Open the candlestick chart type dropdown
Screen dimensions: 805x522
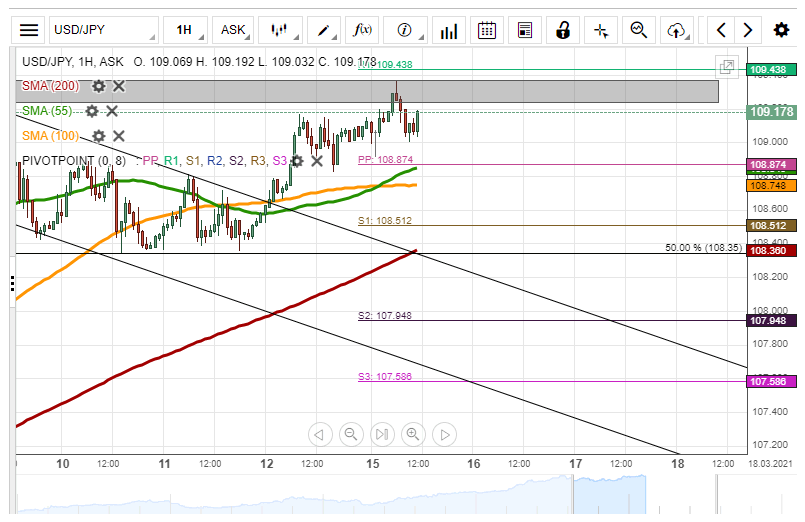pos(280,30)
